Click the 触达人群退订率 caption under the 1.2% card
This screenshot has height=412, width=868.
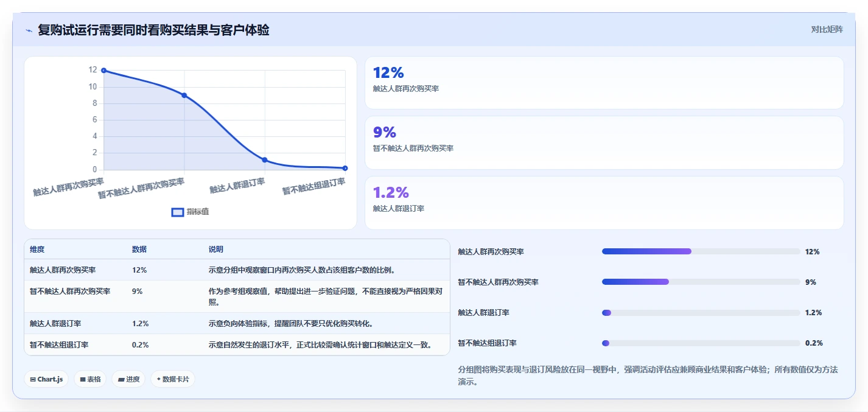399,209
